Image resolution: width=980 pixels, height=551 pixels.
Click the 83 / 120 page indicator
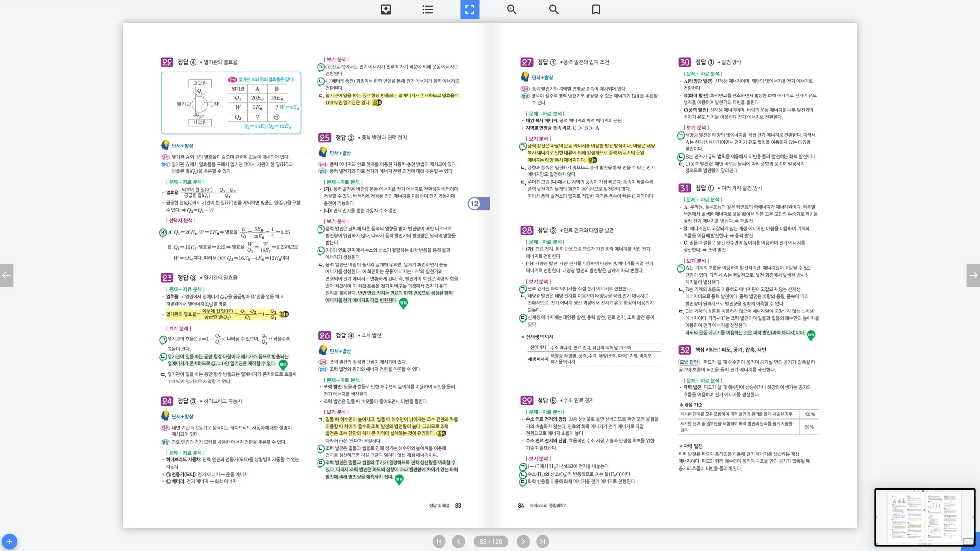pyautogui.click(x=490, y=541)
